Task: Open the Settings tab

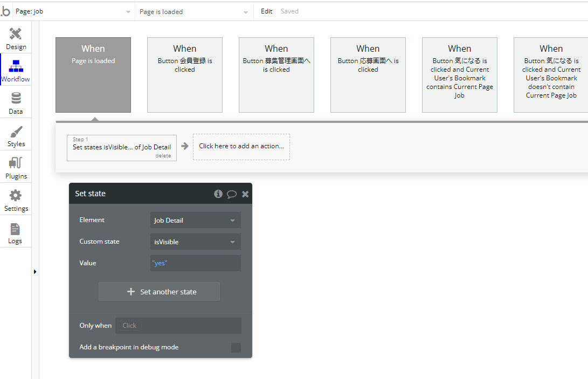Action: [x=16, y=200]
